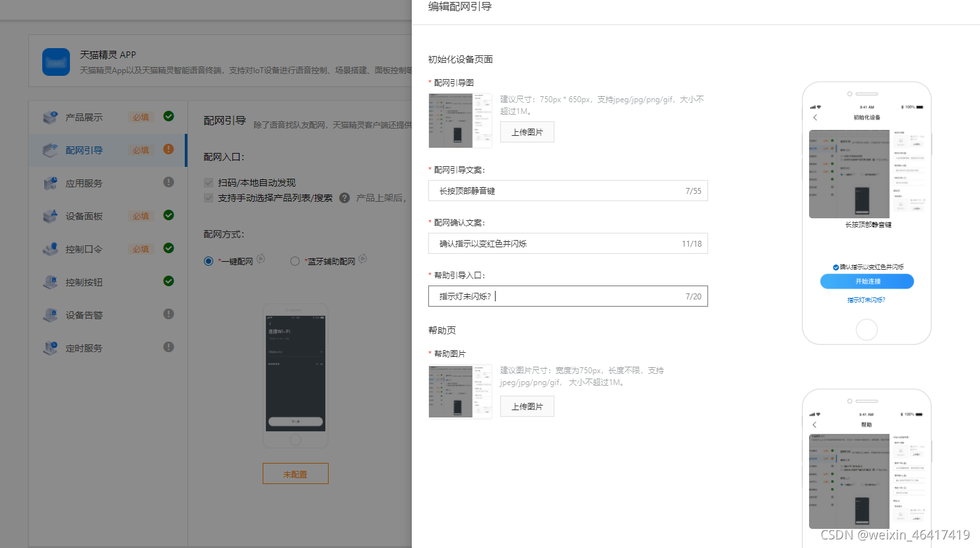Click gray status icon next to 应用服务
Image resolution: width=980 pixels, height=548 pixels.
coord(169,182)
